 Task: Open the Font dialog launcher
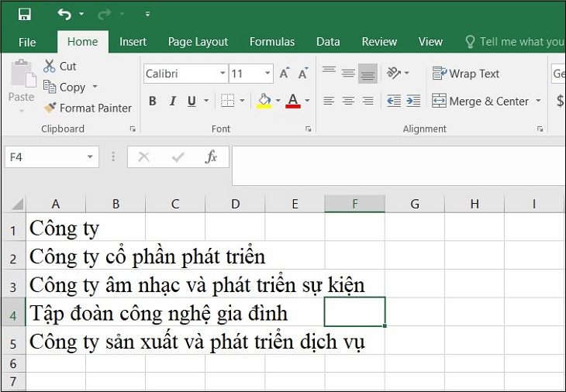[309, 129]
